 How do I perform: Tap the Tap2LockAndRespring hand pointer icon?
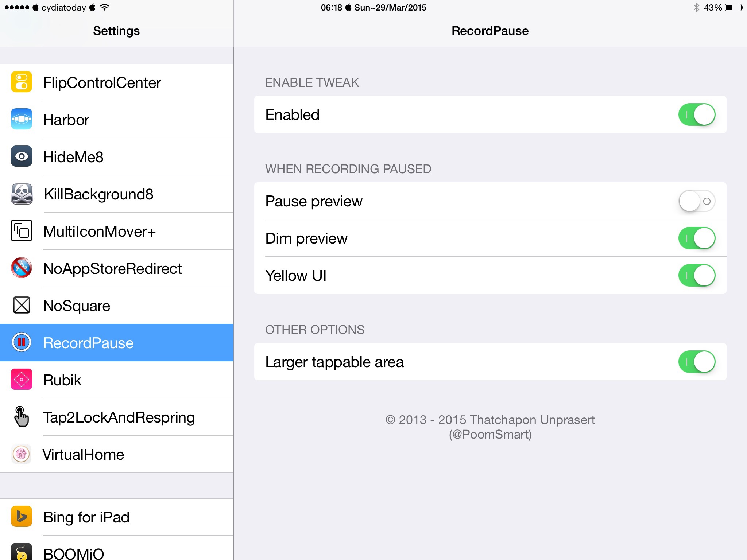(22, 417)
